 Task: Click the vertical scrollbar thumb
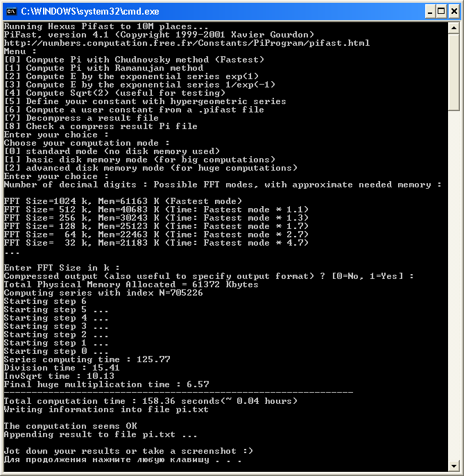click(x=454, y=72)
